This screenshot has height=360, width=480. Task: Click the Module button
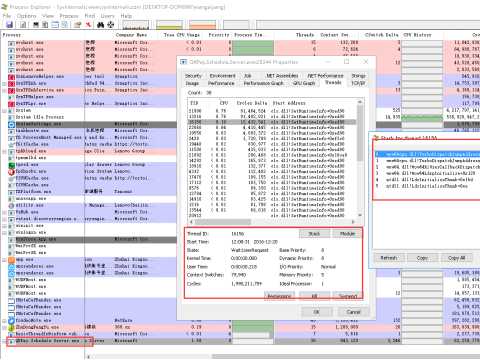point(347,234)
